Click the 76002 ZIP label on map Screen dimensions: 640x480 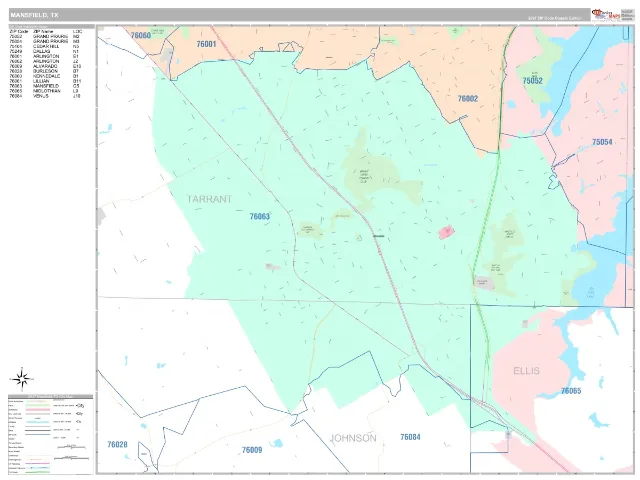tap(468, 98)
